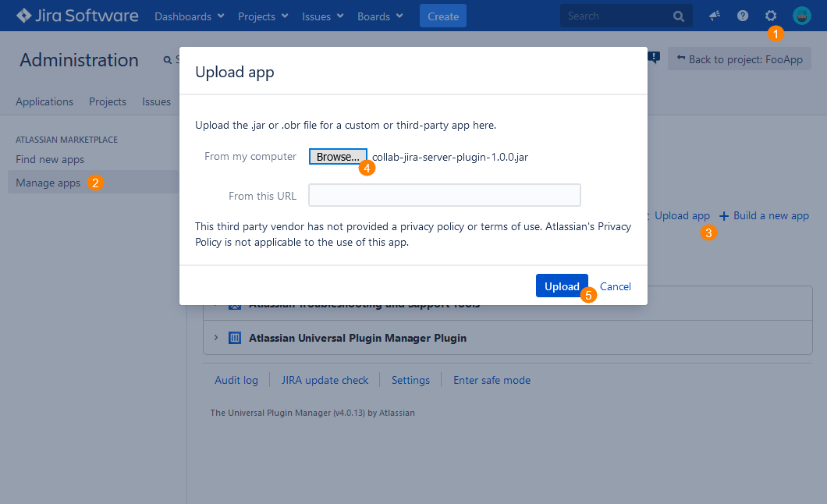Expand the Atlassian Universal Plugin Manager Plugin row
Viewport: 827px width, 504px height.
(216, 339)
